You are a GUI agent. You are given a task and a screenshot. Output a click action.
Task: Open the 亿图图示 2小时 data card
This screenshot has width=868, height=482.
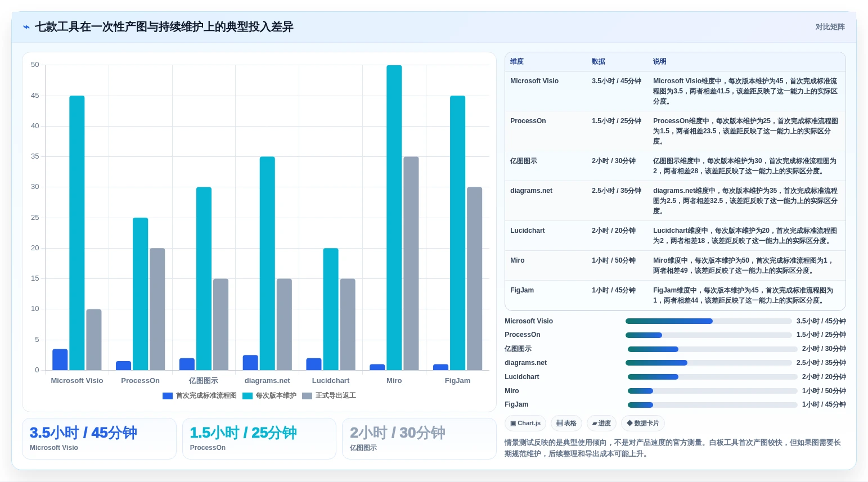(x=419, y=439)
